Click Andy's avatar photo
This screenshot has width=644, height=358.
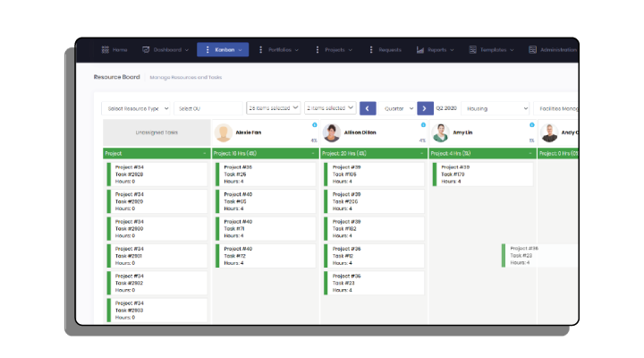(549, 132)
